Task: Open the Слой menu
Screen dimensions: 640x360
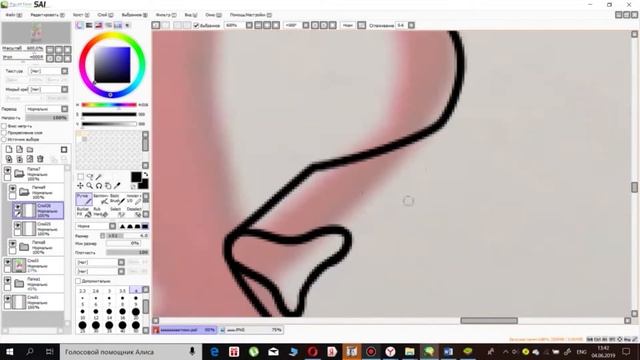Action: 105,15
